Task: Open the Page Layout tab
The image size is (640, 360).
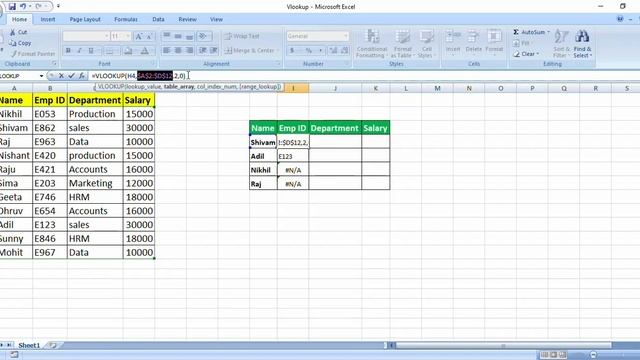Action: coord(85,19)
